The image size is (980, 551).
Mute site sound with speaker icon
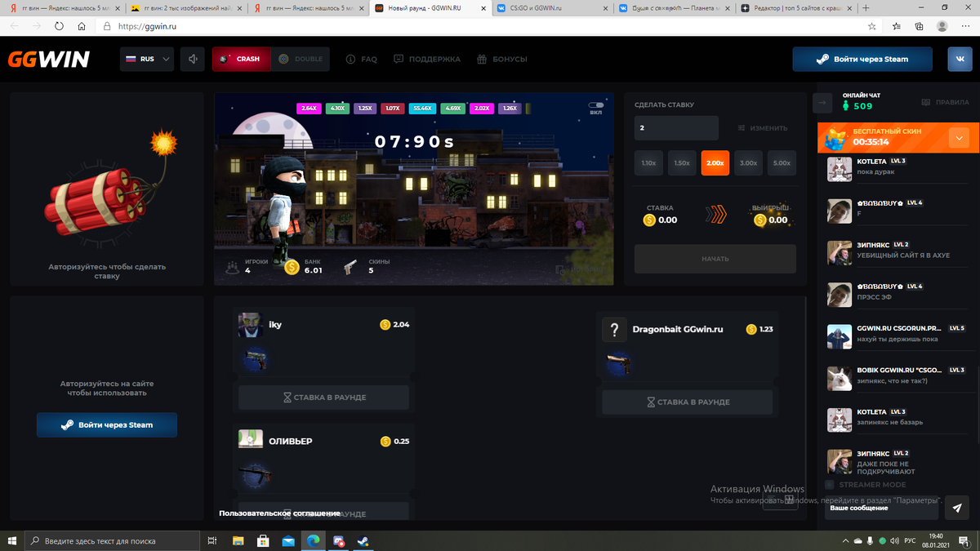click(x=193, y=59)
